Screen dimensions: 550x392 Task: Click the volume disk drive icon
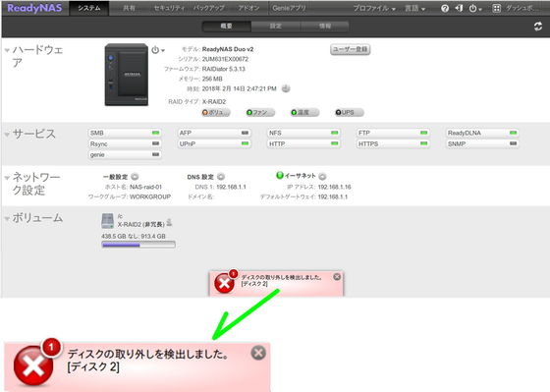[x=107, y=221]
